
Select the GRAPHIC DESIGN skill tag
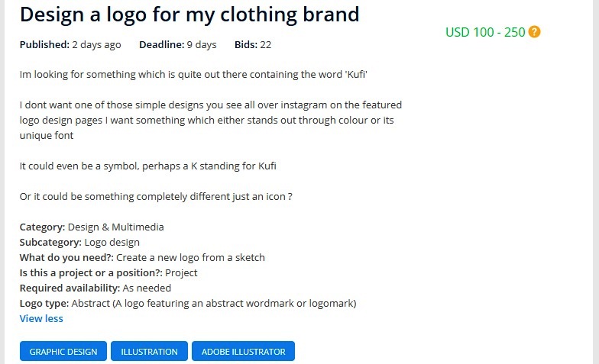point(63,352)
